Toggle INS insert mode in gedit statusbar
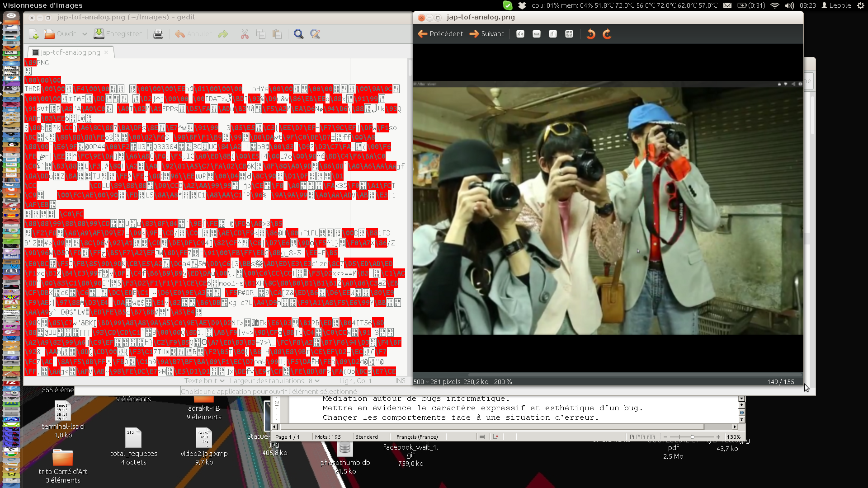The image size is (868, 488). 400,381
